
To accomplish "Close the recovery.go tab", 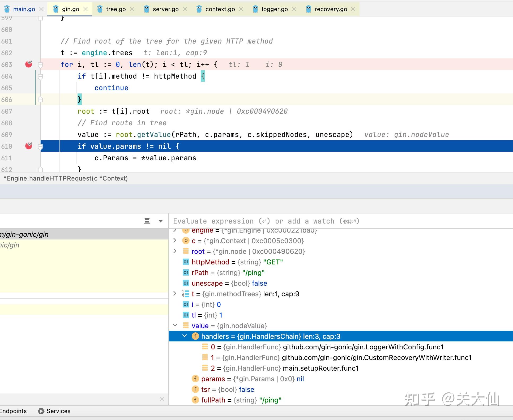I will click(353, 9).
